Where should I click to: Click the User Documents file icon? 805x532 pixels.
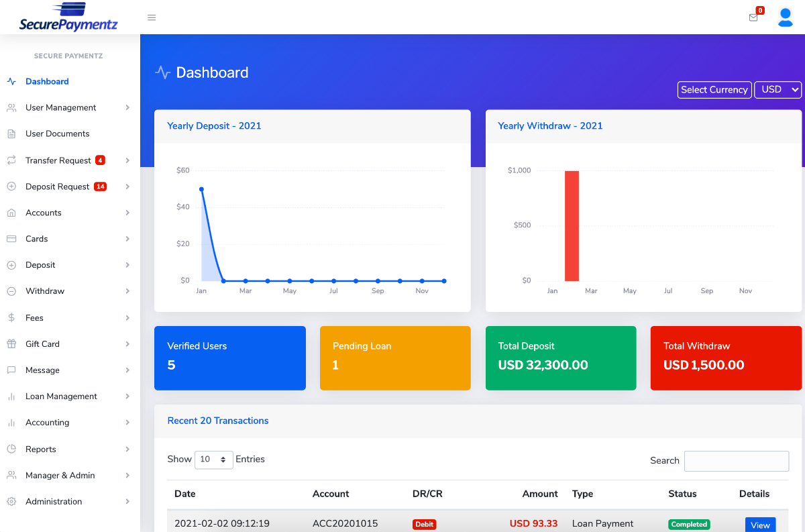pos(11,134)
